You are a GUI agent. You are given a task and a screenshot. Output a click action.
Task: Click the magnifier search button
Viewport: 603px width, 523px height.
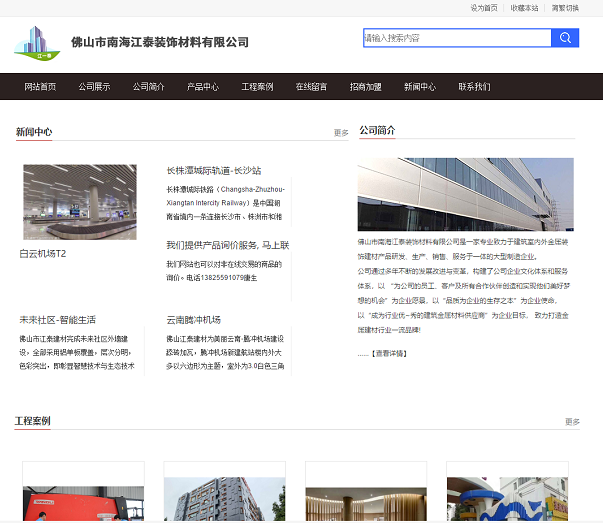coord(565,38)
